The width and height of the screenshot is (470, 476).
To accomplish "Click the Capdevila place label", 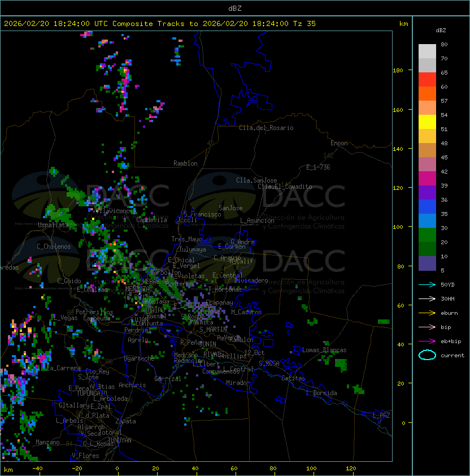I will (x=152, y=220).
